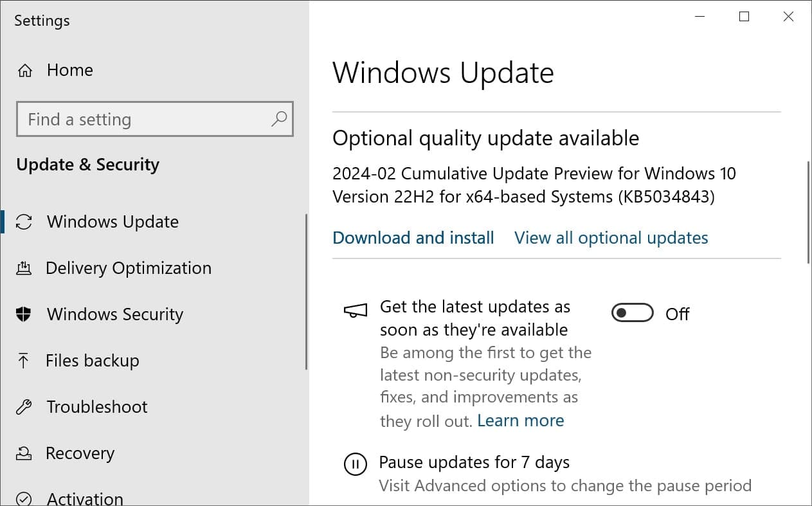Open Delivery Optimization via its icon
The image size is (812, 506).
tap(24, 267)
